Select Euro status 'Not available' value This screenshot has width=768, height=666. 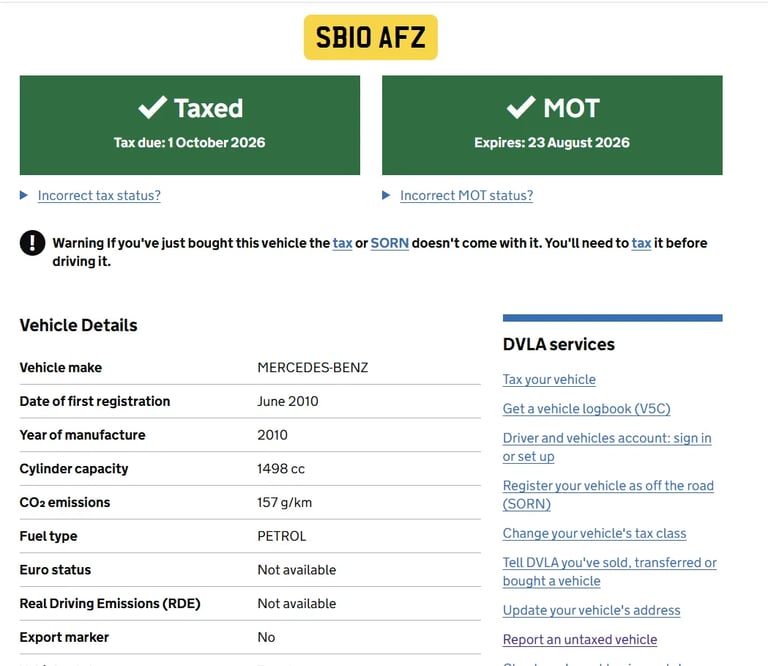(x=297, y=570)
